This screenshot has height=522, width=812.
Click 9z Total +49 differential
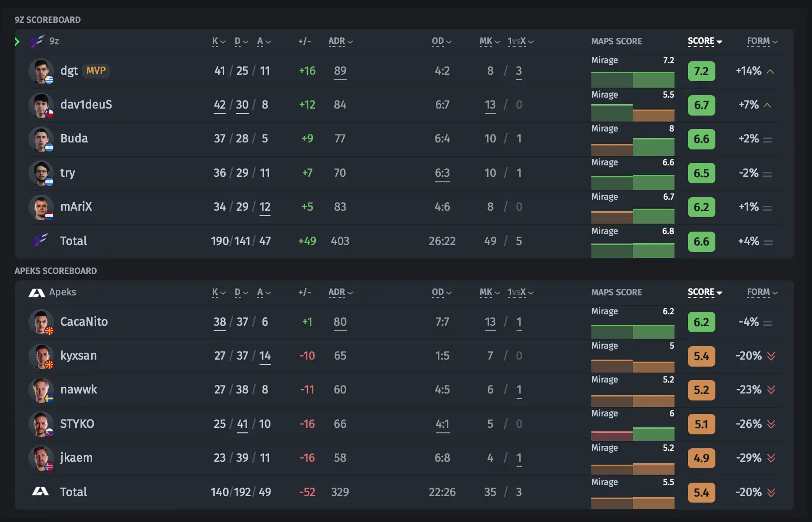[x=307, y=241]
